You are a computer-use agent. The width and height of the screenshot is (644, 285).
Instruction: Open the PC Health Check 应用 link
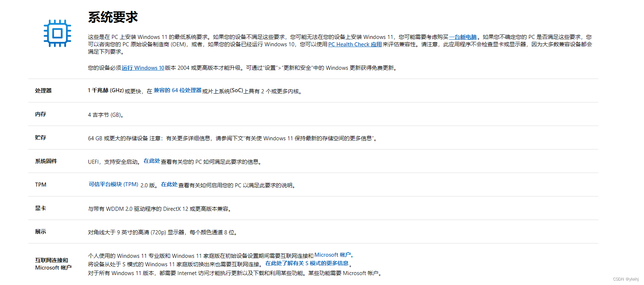(x=355, y=44)
